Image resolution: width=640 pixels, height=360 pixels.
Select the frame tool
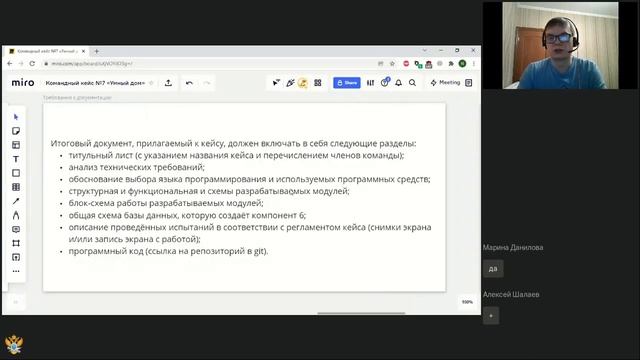pyautogui.click(x=16, y=243)
